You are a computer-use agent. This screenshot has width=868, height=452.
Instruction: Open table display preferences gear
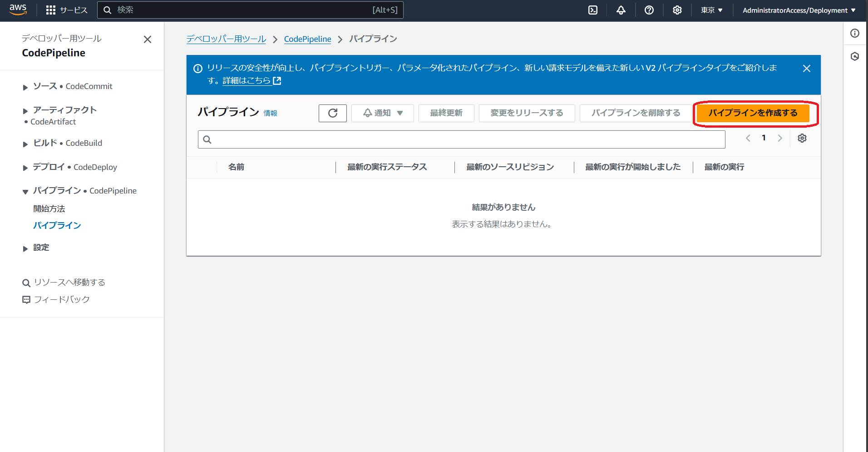pyautogui.click(x=802, y=138)
